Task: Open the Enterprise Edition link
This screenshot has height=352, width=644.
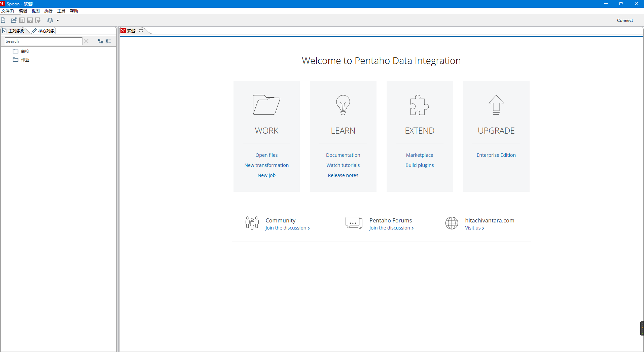Action: 496,155
